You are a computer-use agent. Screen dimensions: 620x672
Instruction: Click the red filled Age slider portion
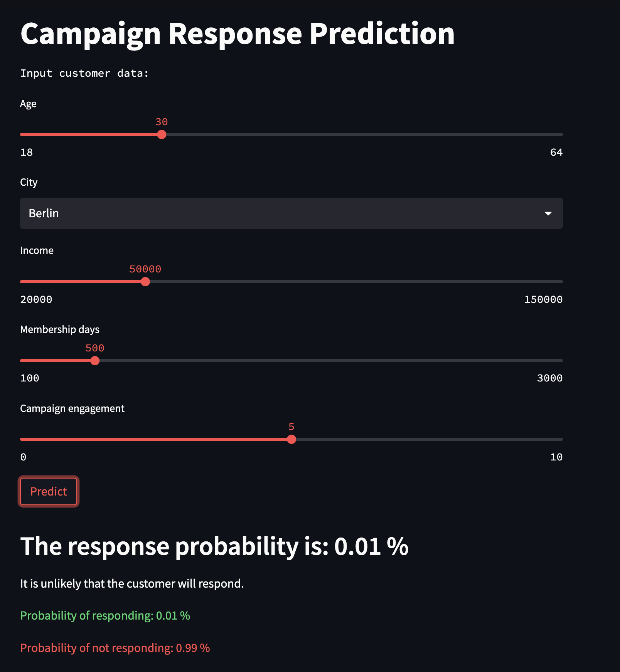coord(89,134)
